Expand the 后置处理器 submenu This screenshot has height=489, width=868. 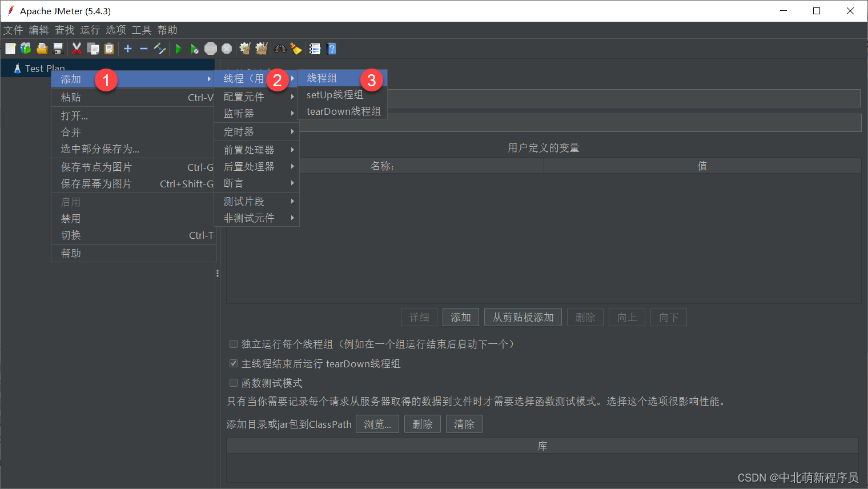click(x=256, y=166)
